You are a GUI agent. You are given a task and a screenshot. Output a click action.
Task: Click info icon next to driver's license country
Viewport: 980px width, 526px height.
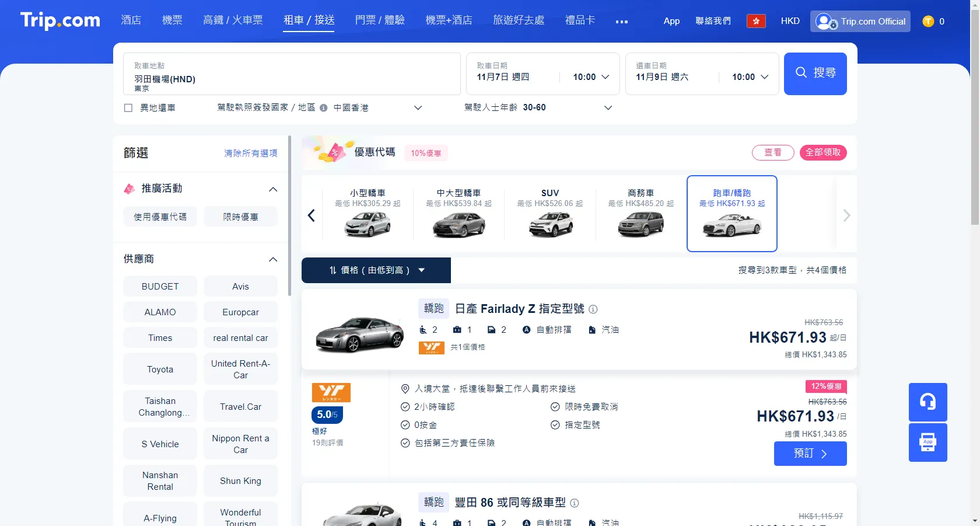(x=324, y=108)
